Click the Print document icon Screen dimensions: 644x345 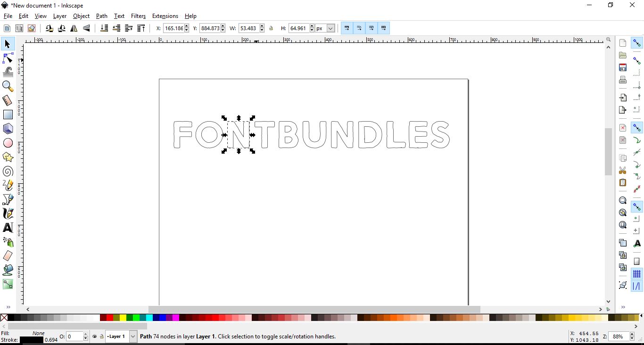(x=623, y=80)
